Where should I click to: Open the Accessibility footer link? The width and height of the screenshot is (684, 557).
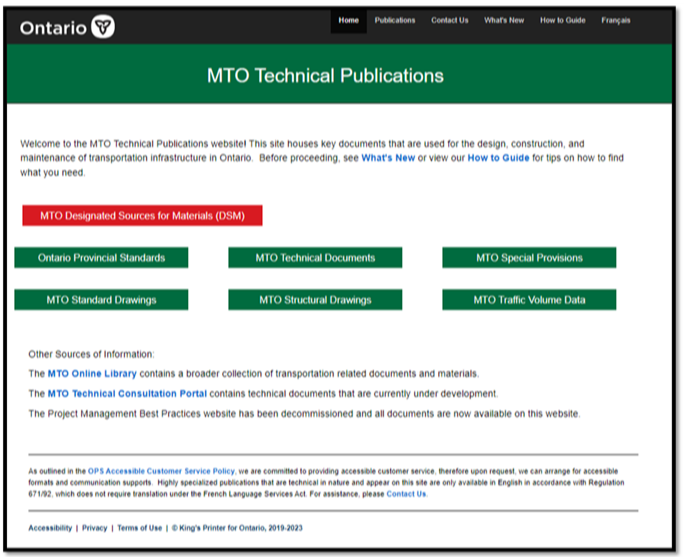(x=50, y=528)
